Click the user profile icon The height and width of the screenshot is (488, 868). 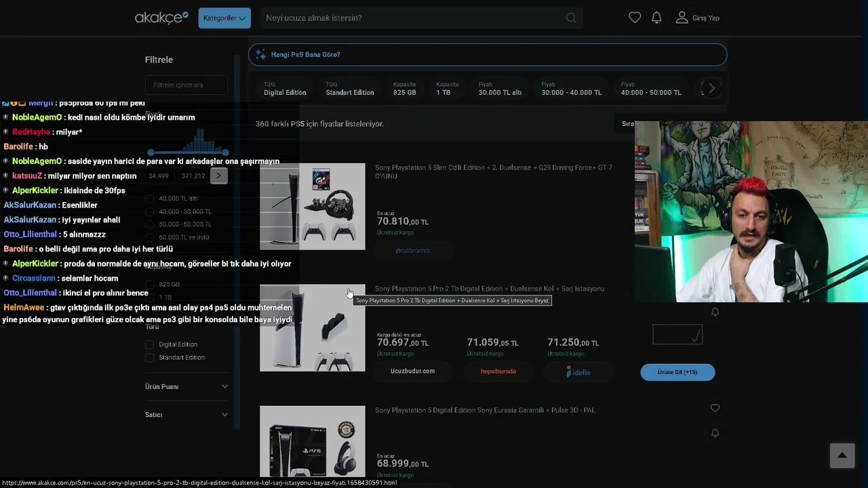(x=682, y=18)
